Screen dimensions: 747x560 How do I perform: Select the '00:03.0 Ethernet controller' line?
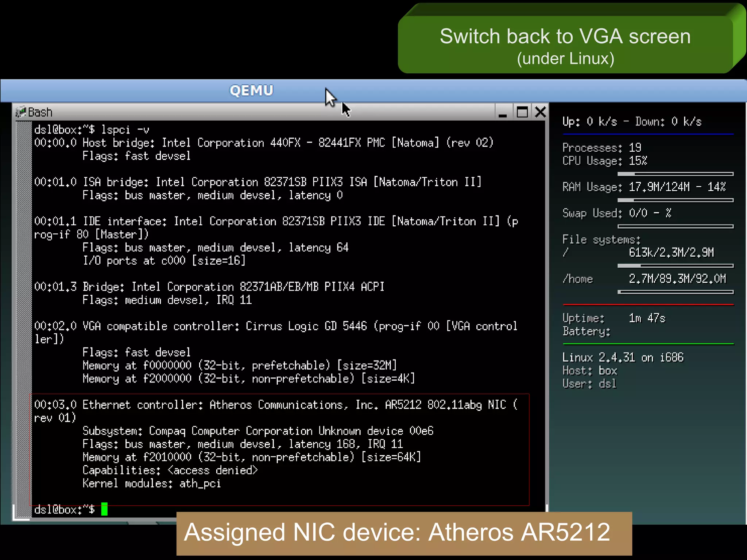276,405
